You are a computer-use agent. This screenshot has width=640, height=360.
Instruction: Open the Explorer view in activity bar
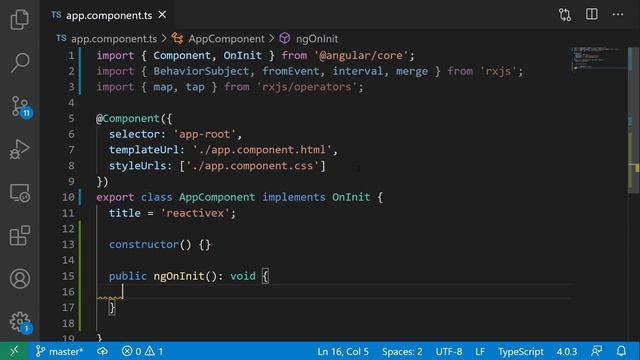coord(20,19)
